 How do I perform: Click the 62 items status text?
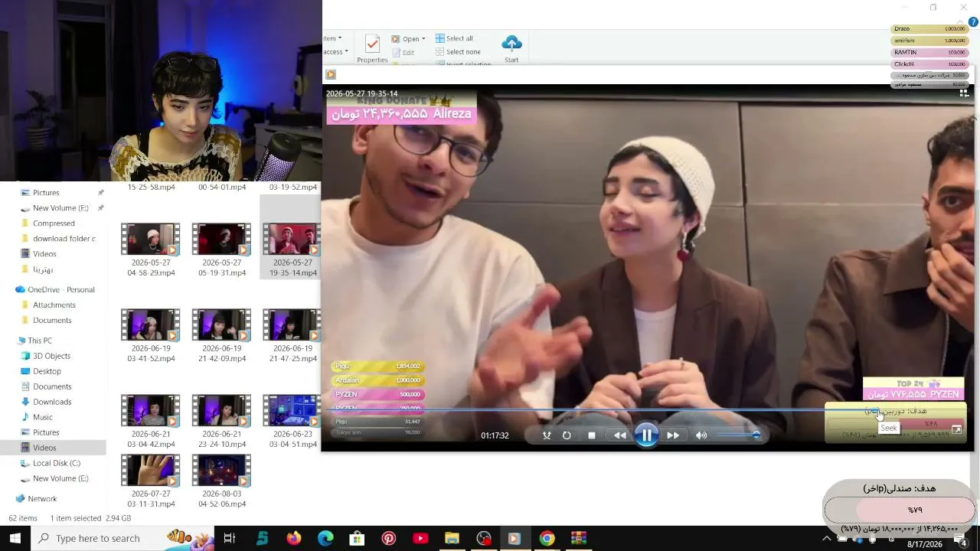click(23, 518)
